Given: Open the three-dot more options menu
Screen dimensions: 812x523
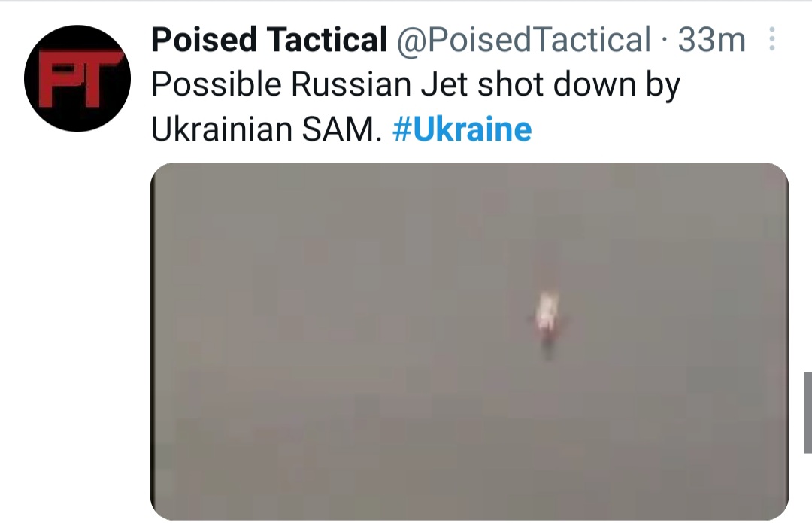Looking at the screenshot, I should 771,39.
